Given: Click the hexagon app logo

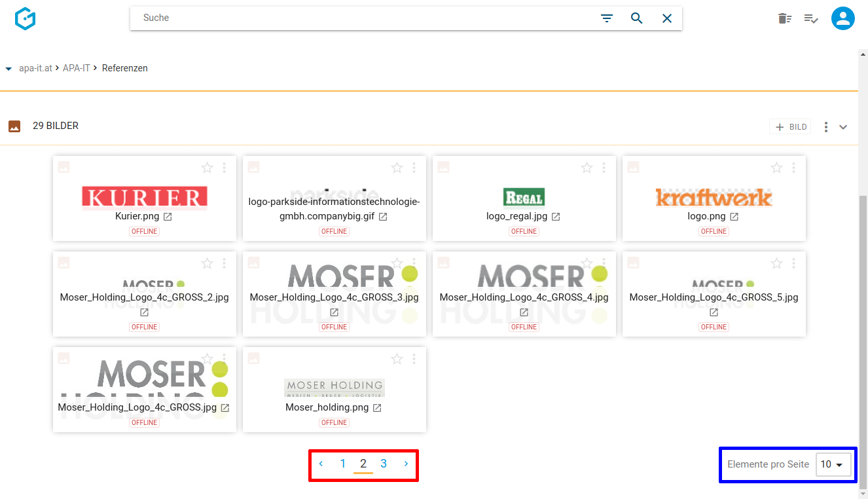Looking at the screenshot, I should point(25,18).
